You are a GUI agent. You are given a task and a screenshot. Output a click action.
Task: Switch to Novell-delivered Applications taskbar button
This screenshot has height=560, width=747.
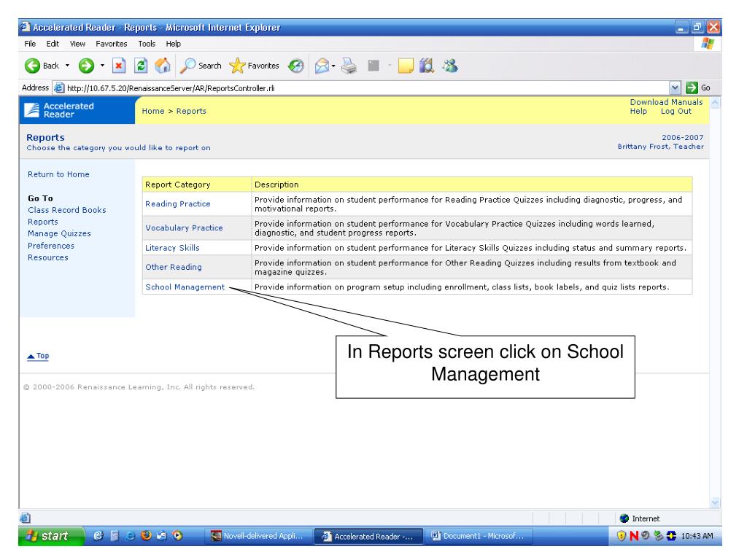(x=260, y=536)
